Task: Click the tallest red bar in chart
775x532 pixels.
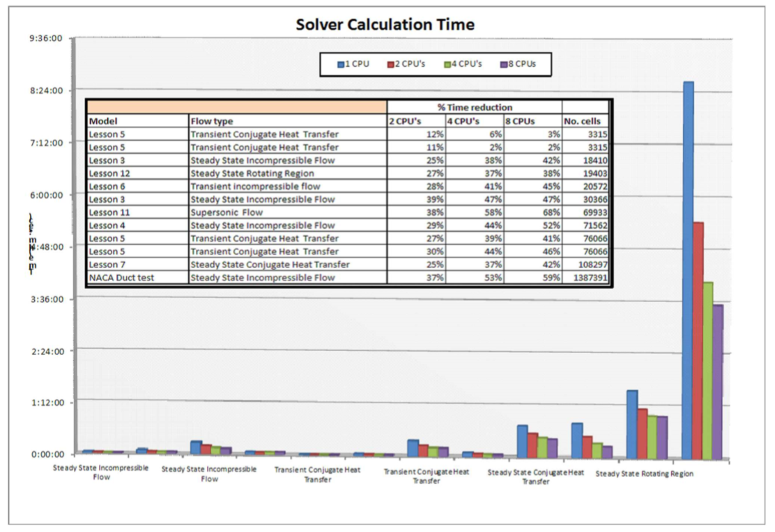Action: pos(698,341)
